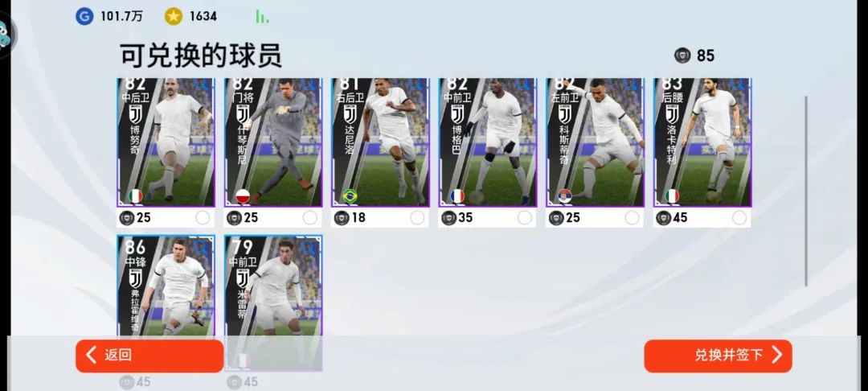
Task: Click the blue G coin currency icon
Action: 84,16
